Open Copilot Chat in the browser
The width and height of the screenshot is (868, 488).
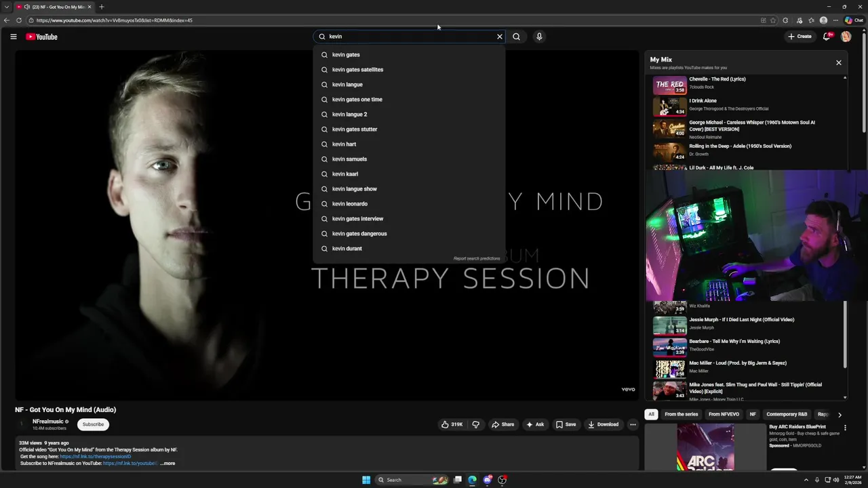point(854,20)
